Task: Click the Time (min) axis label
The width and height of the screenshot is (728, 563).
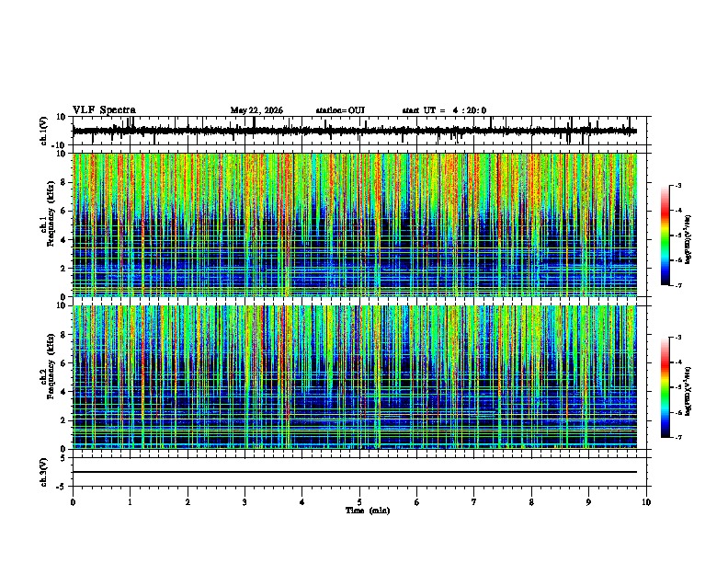Action: pyautogui.click(x=368, y=511)
